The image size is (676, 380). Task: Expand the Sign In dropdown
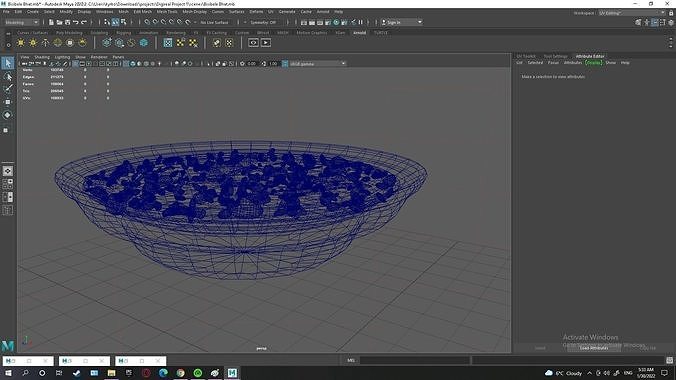(401, 22)
